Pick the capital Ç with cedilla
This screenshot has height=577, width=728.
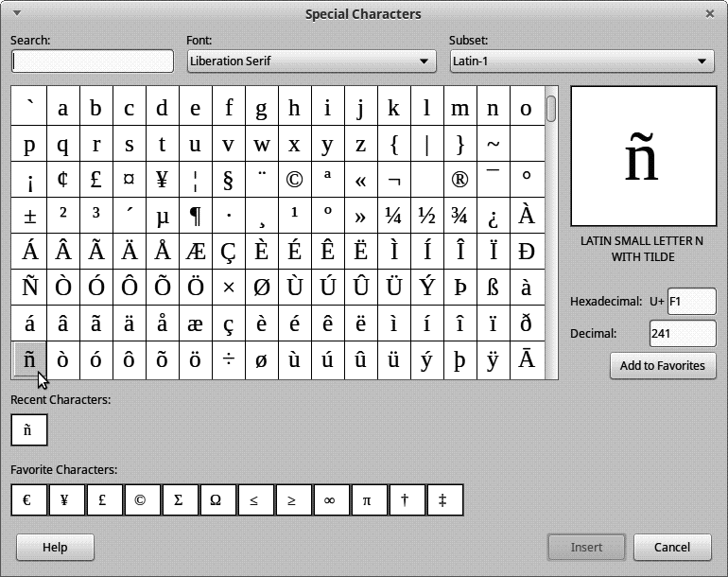[x=228, y=252]
